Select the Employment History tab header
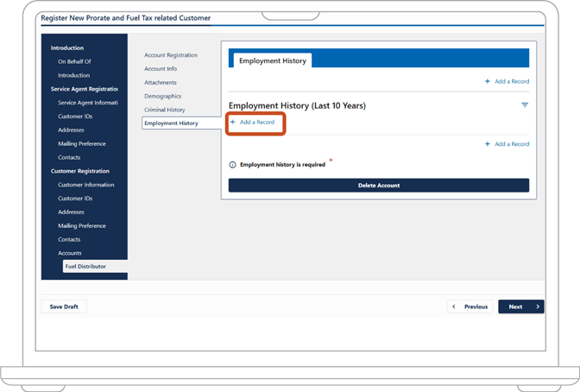This screenshot has width=580, height=392. coord(273,60)
